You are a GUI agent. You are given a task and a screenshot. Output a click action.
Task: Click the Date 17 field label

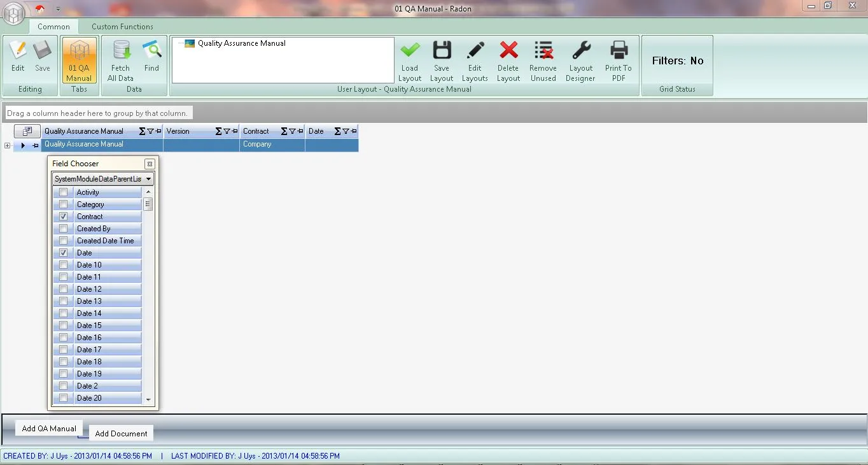click(x=89, y=350)
